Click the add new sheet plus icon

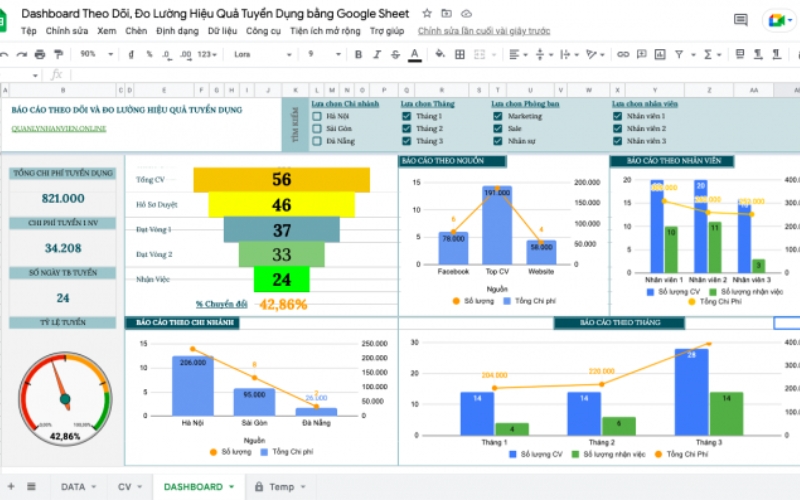click(10, 487)
